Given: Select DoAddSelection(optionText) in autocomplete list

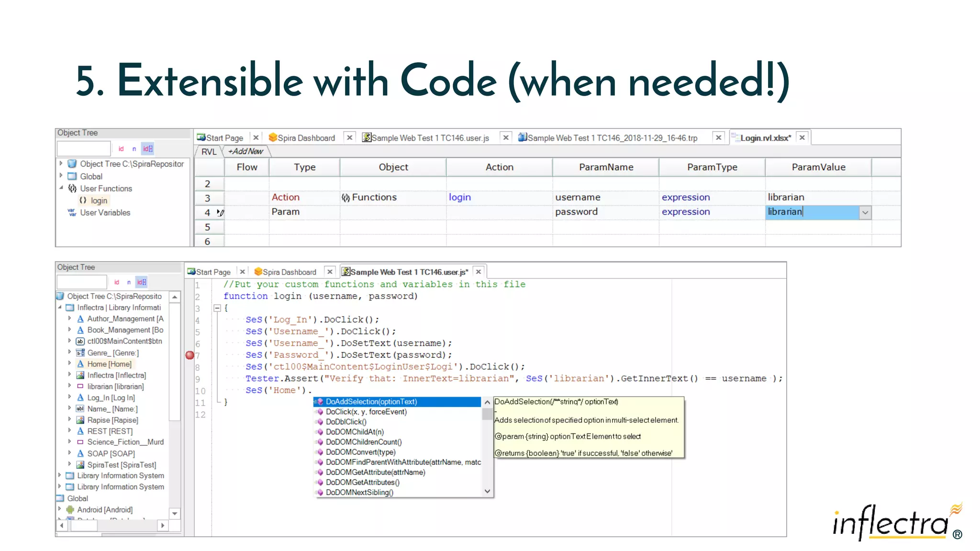Looking at the screenshot, I should pyautogui.click(x=397, y=402).
